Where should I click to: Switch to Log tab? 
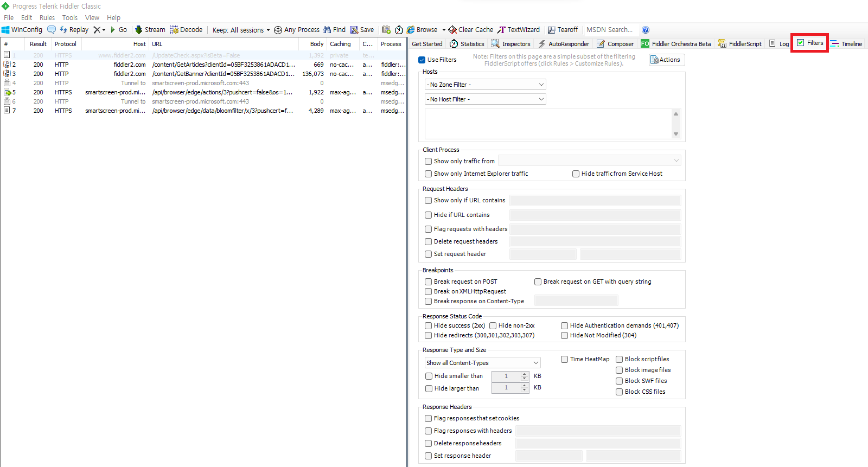click(779, 44)
